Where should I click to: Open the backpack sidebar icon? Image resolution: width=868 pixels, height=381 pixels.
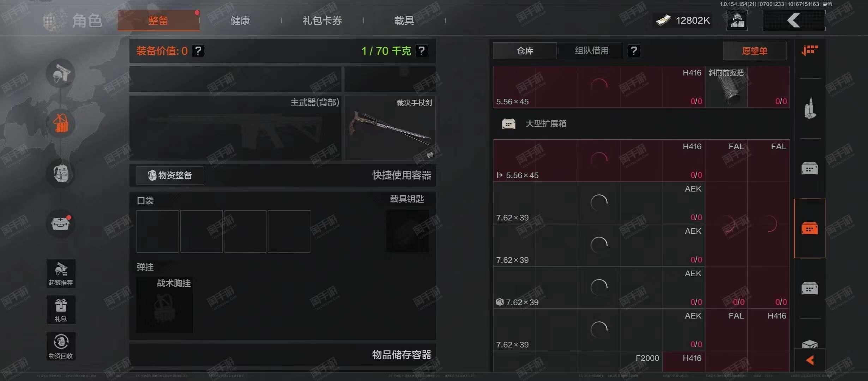click(x=61, y=173)
